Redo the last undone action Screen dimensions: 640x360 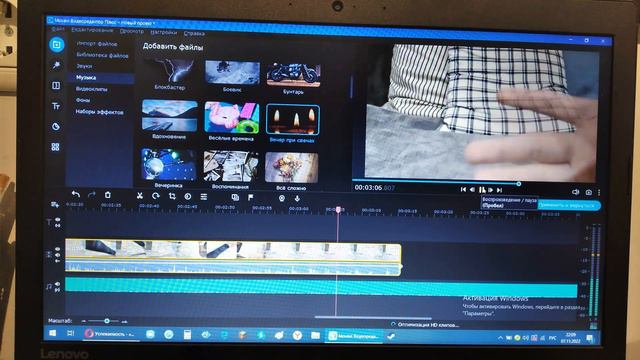pyautogui.click(x=91, y=195)
